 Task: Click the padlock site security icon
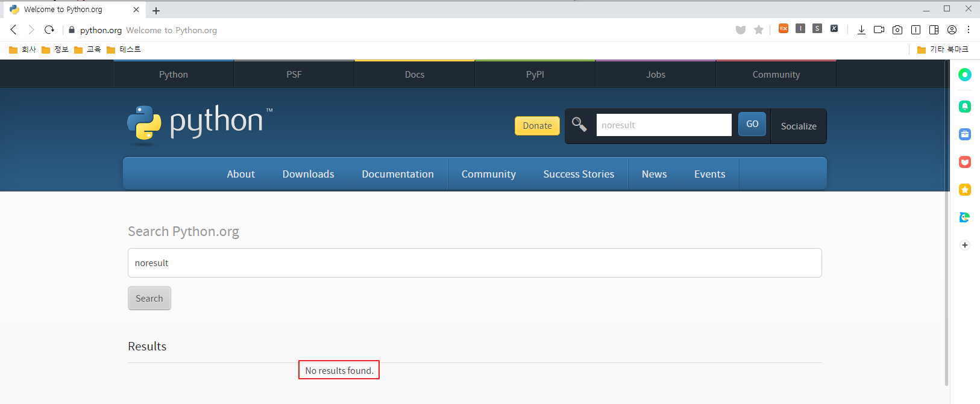tap(72, 30)
